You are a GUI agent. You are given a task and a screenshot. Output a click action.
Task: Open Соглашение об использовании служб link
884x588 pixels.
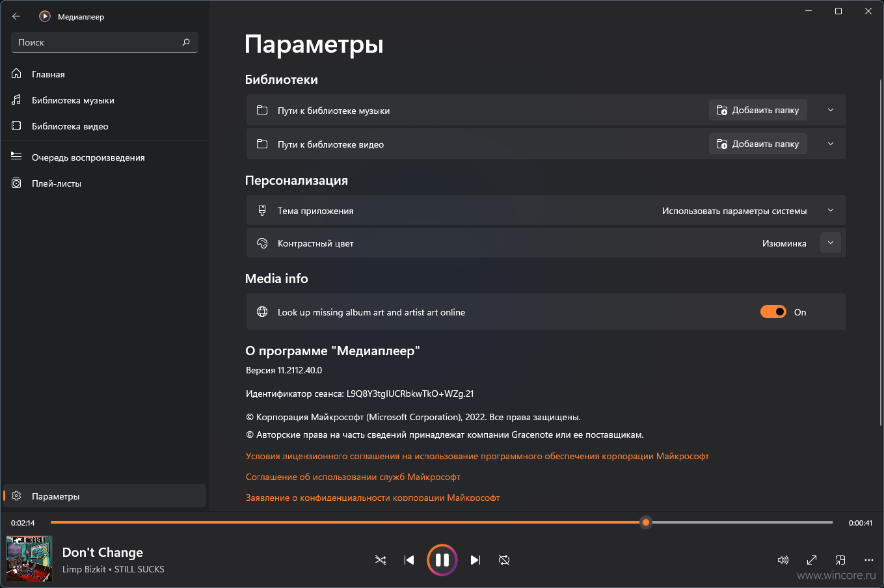[353, 477]
